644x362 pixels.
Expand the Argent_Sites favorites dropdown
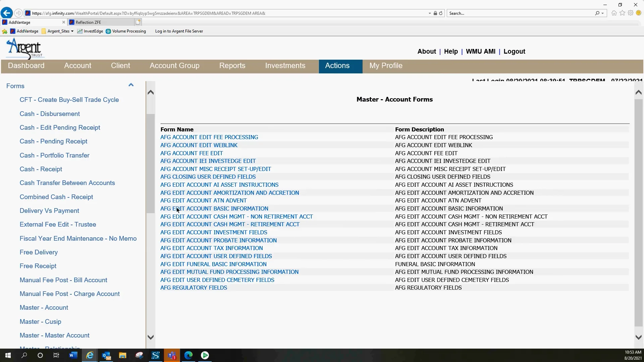[x=72, y=31]
